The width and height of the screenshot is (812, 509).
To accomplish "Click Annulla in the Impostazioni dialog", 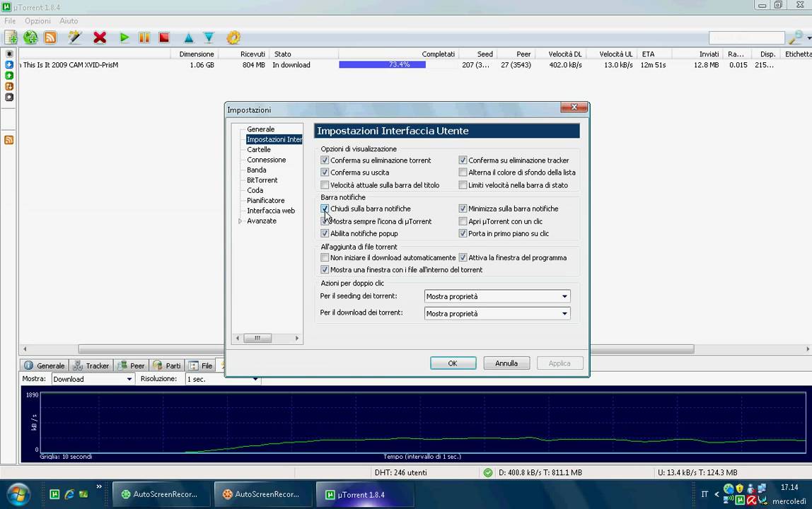I will click(x=506, y=363).
